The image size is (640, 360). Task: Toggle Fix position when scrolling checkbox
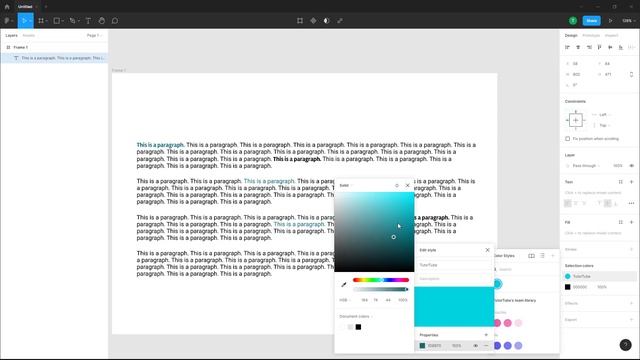click(567, 139)
